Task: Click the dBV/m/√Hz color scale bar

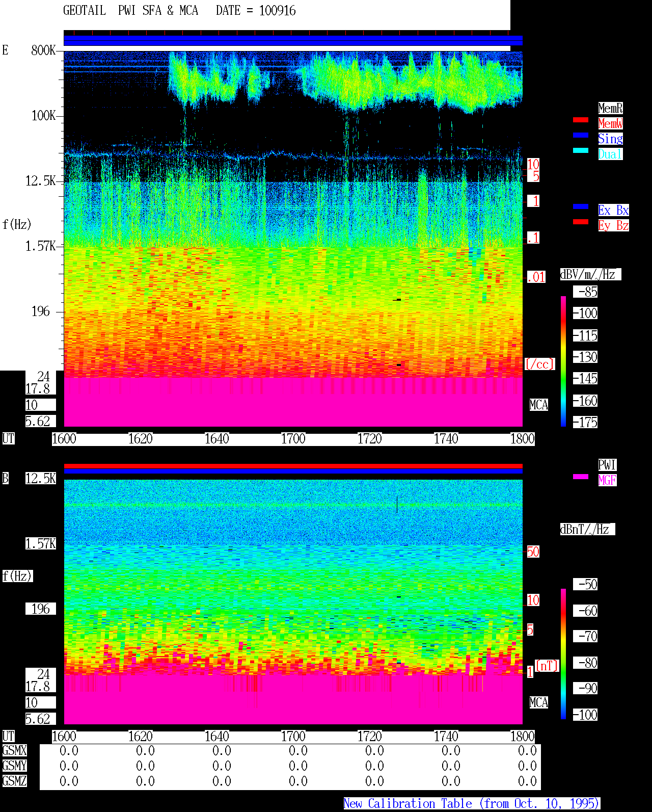Action: pos(563,361)
